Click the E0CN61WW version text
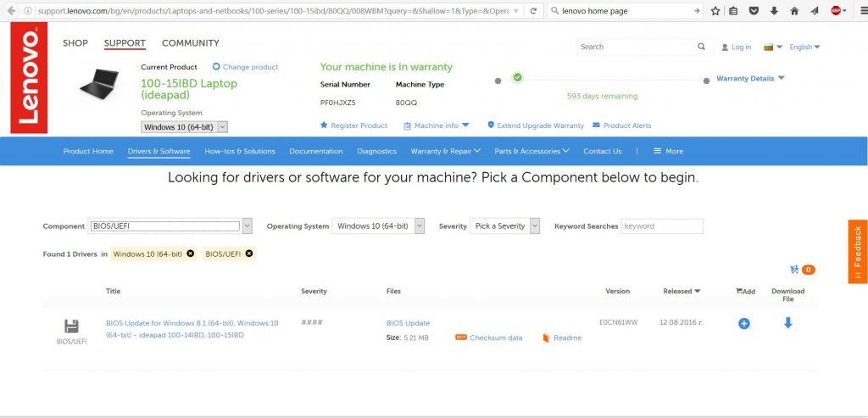Image resolution: width=868 pixels, height=418 pixels. (x=618, y=322)
